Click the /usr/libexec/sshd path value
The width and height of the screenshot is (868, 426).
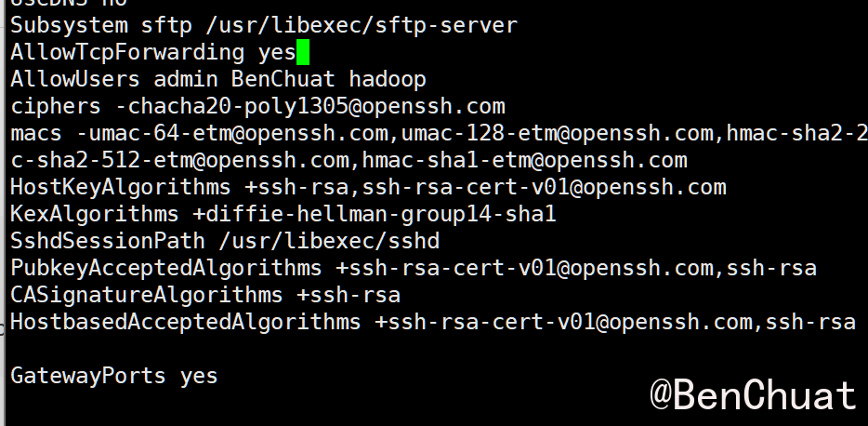[329, 241]
